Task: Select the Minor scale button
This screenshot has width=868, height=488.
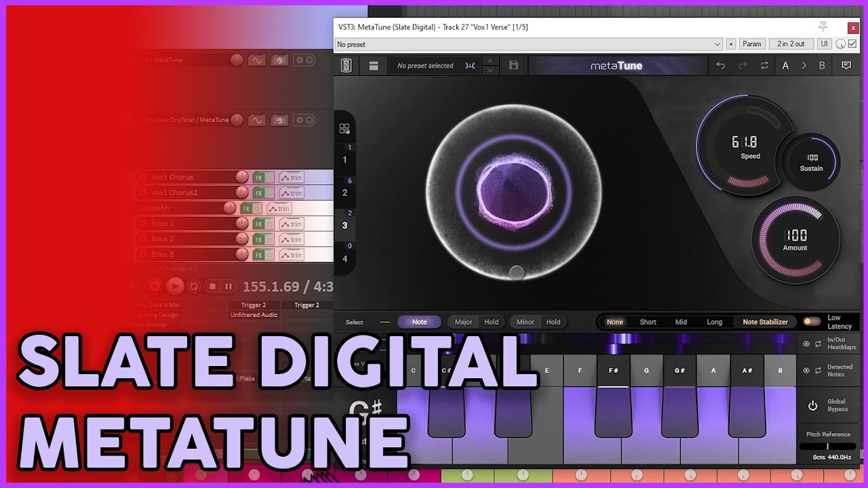Action: pos(525,323)
